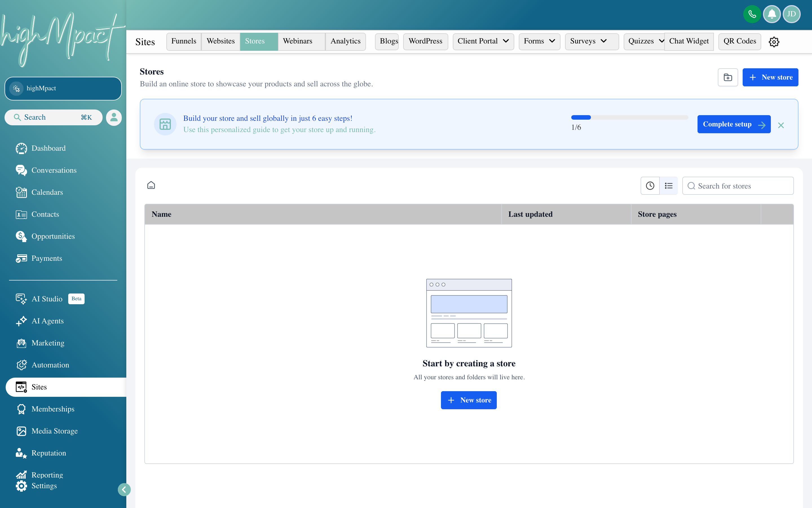Click the banner headline about 6 easy steps
The width and height of the screenshot is (812, 508).
pyautogui.click(x=268, y=118)
